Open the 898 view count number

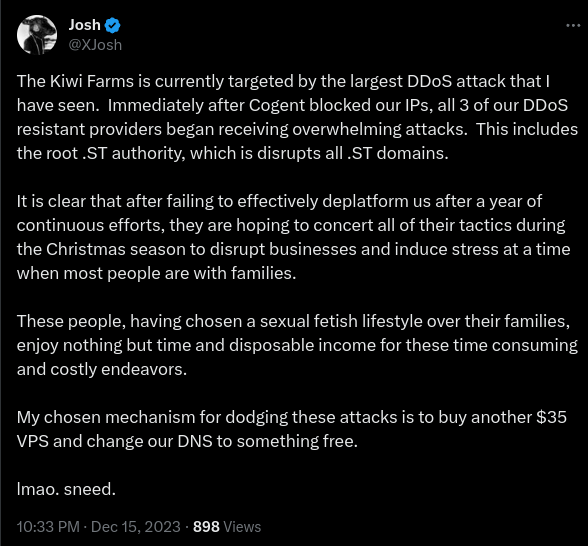[206, 527]
